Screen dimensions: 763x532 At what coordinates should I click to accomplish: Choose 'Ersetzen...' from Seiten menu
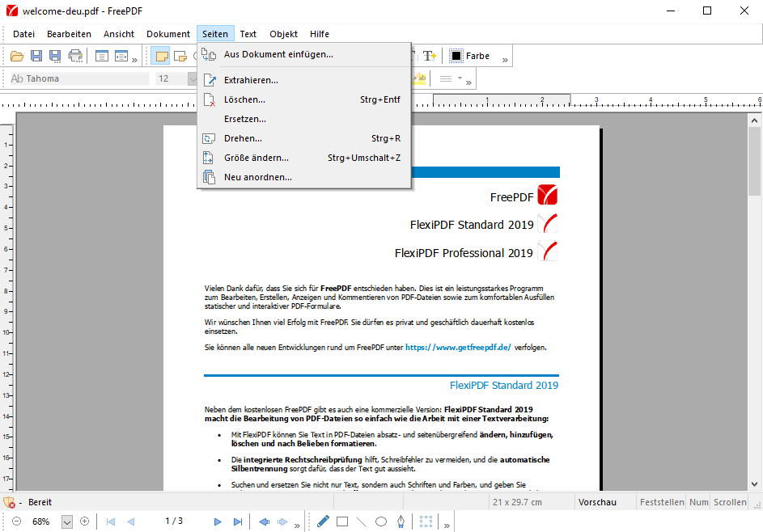coord(304,119)
